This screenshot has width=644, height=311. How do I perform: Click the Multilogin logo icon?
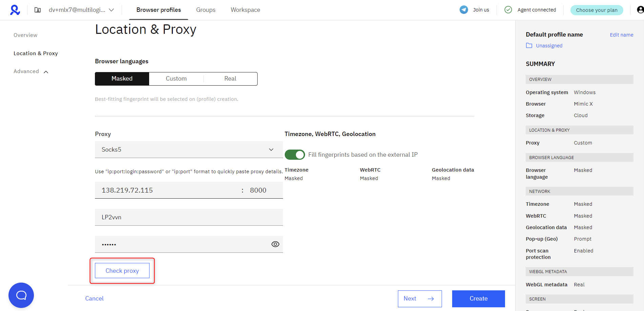pyautogui.click(x=15, y=10)
